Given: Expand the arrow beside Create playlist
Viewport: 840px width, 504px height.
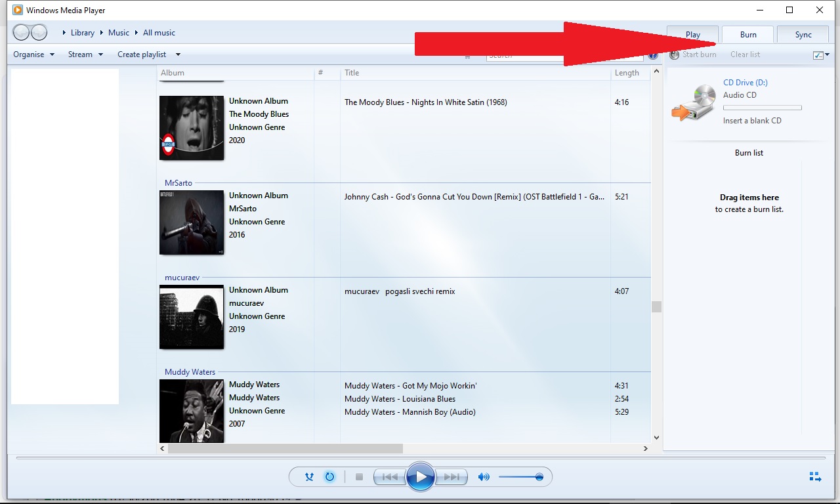Looking at the screenshot, I should coord(178,54).
